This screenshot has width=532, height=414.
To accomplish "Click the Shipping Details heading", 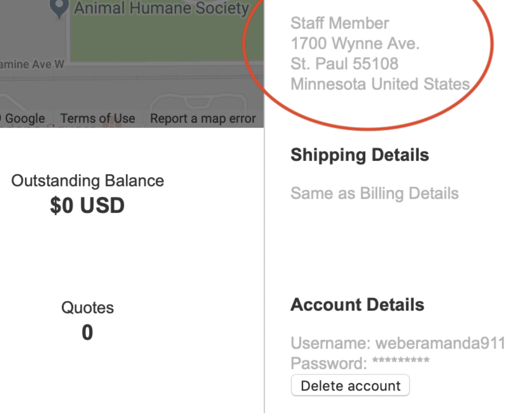I will tap(360, 155).
